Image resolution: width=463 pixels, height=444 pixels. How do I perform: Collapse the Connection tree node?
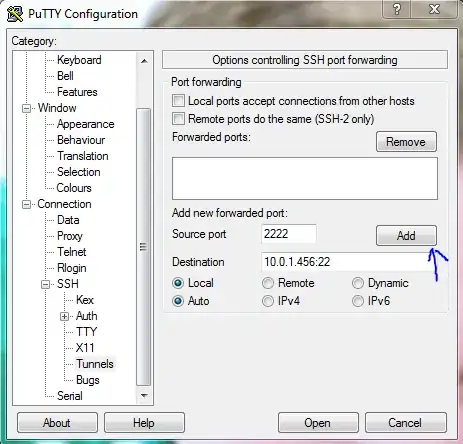(x=26, y=204)
